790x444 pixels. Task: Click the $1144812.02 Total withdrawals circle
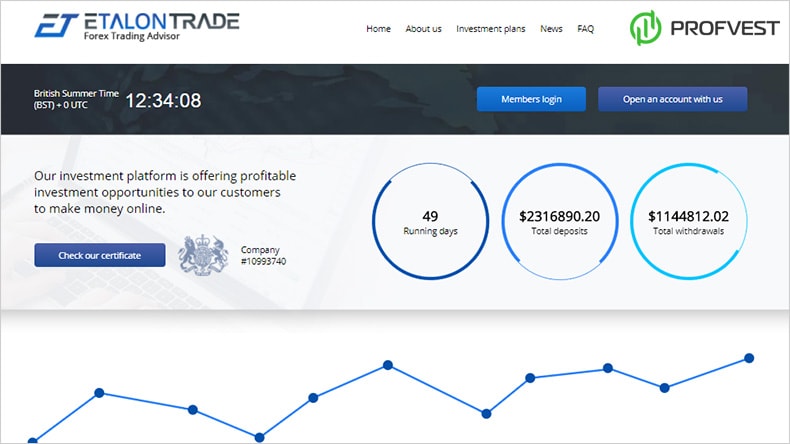(689, 221)
